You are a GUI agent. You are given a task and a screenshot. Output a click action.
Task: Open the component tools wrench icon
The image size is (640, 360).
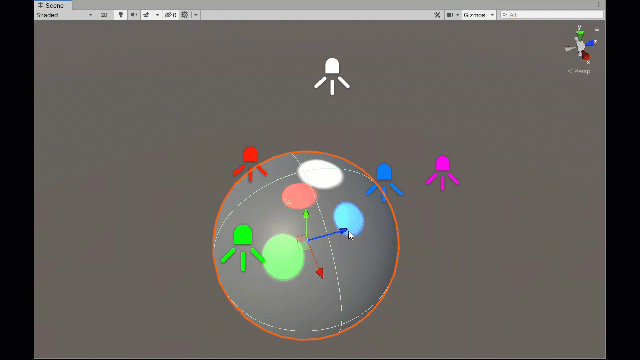pyautogui.click(x=437, y=15)
